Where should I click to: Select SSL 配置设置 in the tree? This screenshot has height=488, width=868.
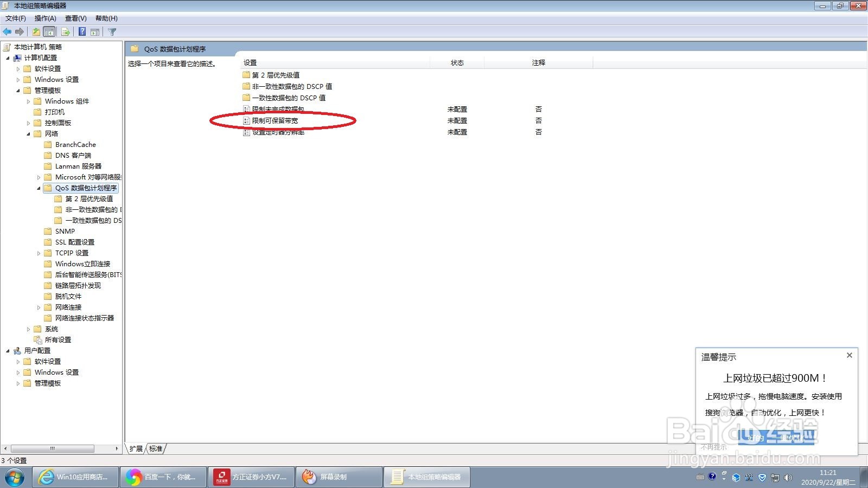[x=75, y=242]
